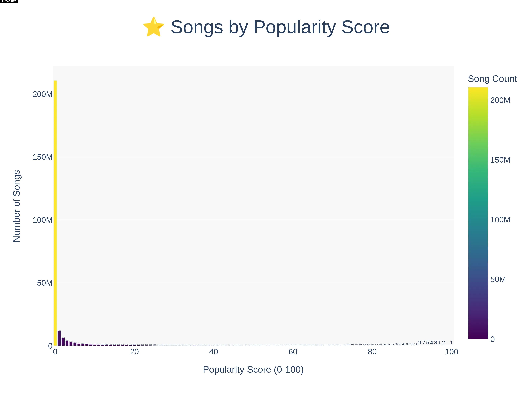Click the 50M label on the colorbar
Screen dimensions: 532x399
click(x=498, y=279)
